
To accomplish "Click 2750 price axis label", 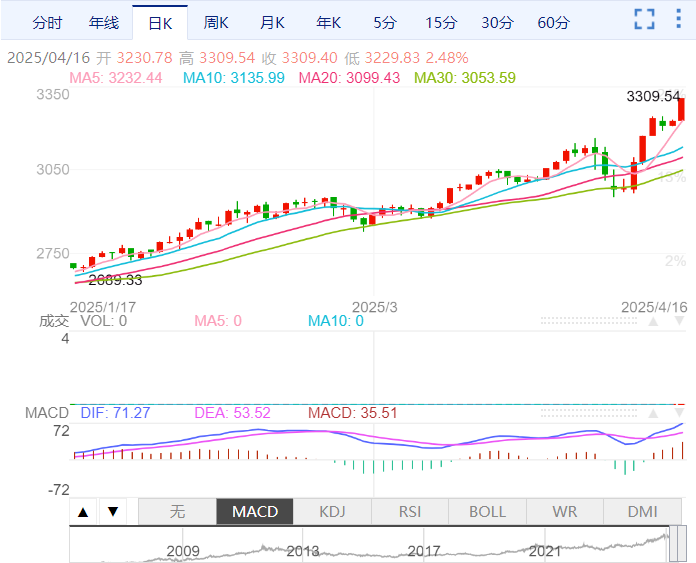I will [x=53, y=254].
